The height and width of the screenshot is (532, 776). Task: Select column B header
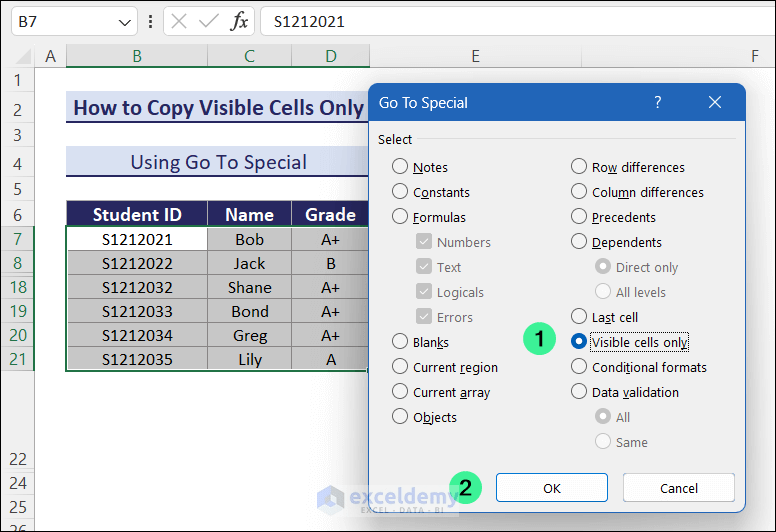[x=137, y=56]
